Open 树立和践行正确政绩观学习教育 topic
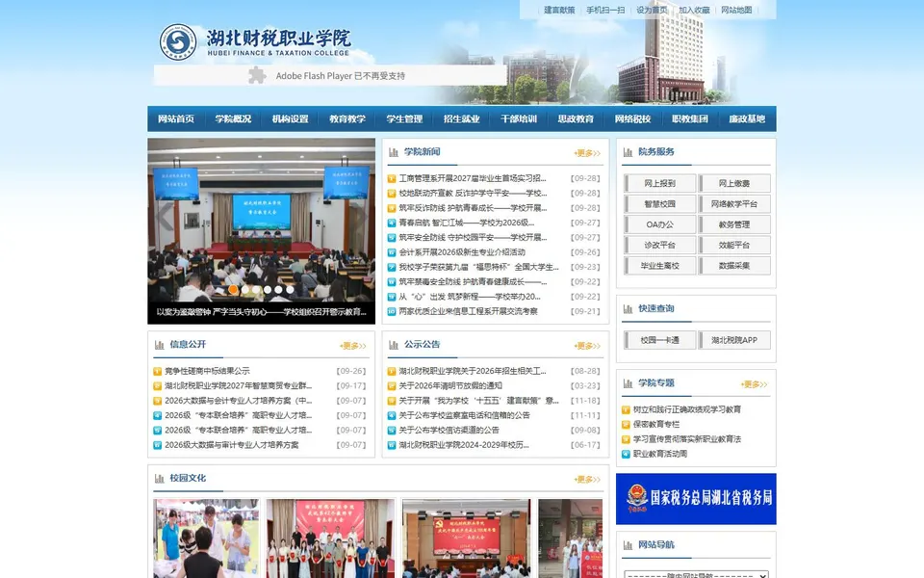This screenshot has width=924, height=578. 687,409
